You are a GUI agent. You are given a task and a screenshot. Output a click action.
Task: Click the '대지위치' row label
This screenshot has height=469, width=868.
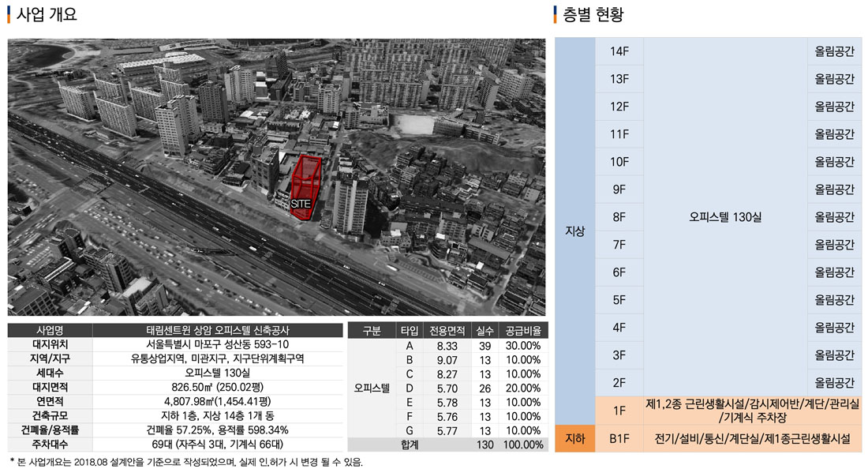pos(50,344)
